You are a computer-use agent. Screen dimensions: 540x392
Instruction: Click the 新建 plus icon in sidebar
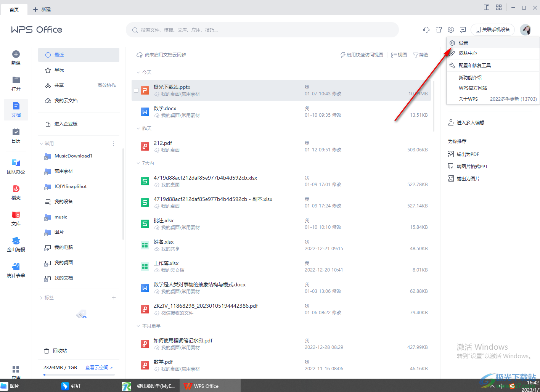point(16,54)
